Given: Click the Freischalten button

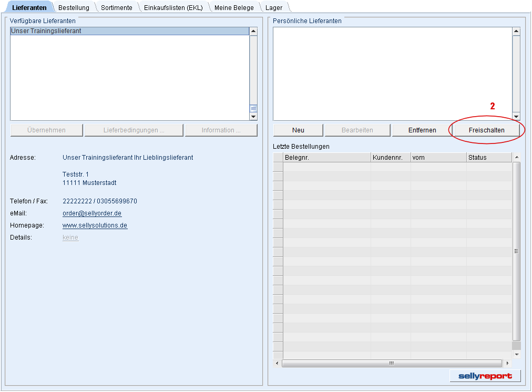Looking at the screenshot, I should tap(486, 130).
